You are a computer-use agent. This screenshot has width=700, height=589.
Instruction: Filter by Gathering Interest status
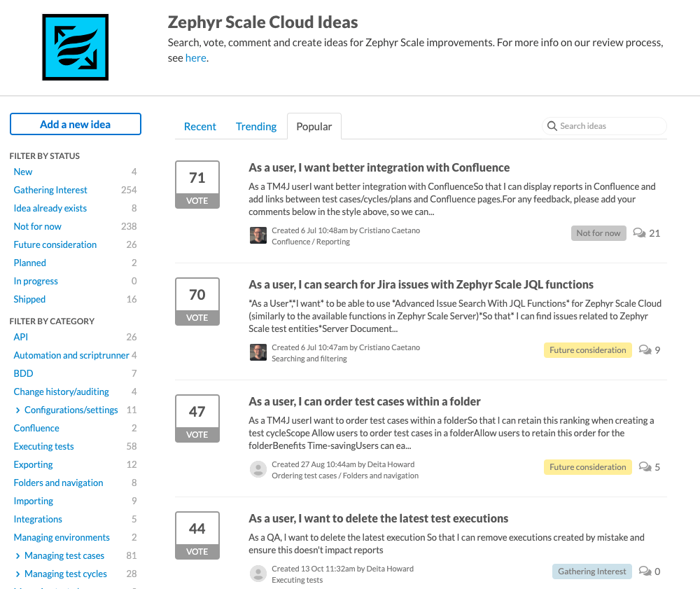pos(50,190)
